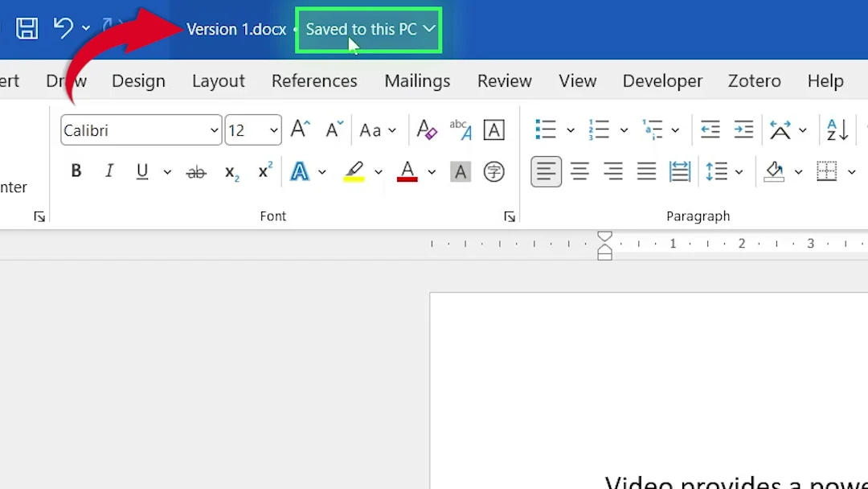Viewport: 868px width, 489px height.
Task: Click the Multilevel List icon
Action: 652,129
